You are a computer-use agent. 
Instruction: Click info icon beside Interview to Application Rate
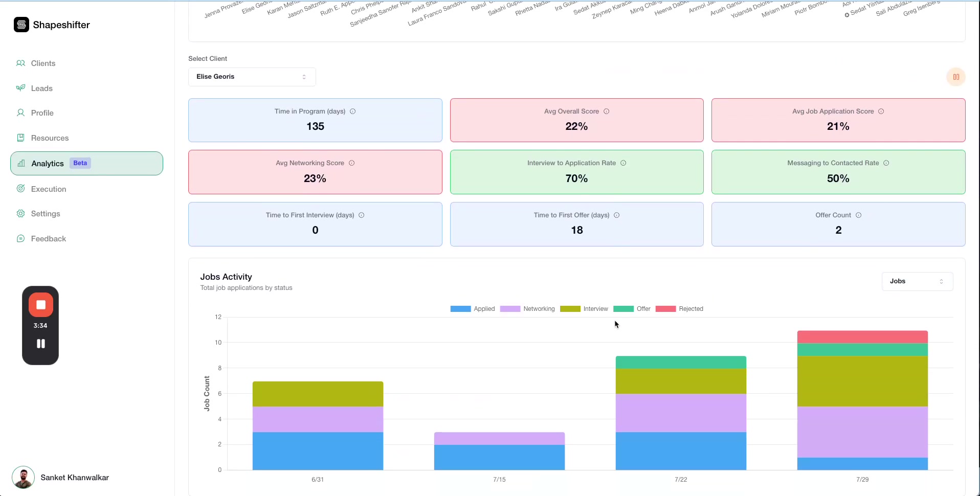click(x=623, y=163)
